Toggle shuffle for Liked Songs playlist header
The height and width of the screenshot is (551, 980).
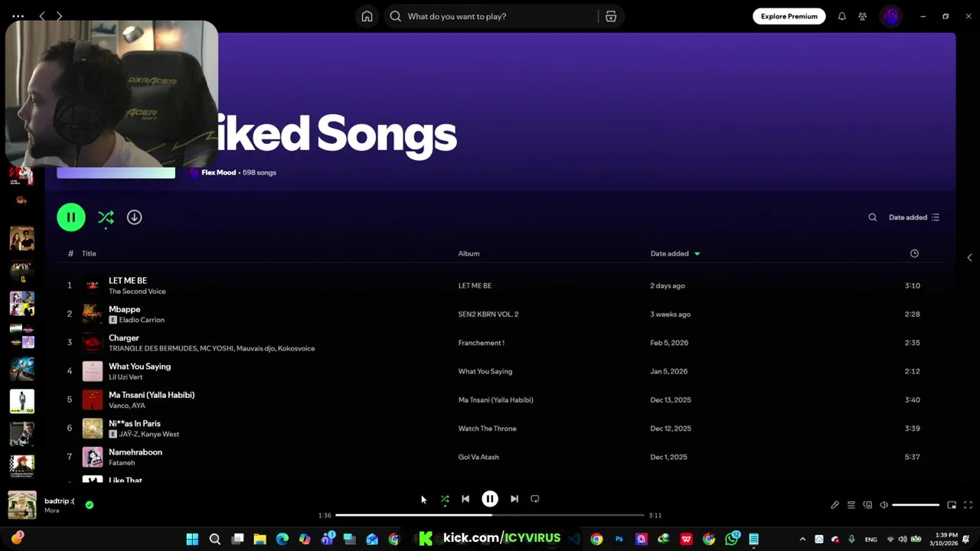106,217
